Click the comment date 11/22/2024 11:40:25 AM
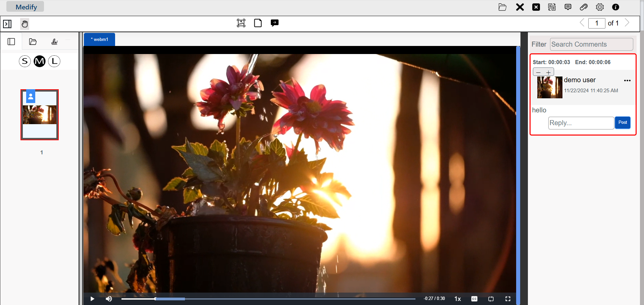 coord(591,91)
